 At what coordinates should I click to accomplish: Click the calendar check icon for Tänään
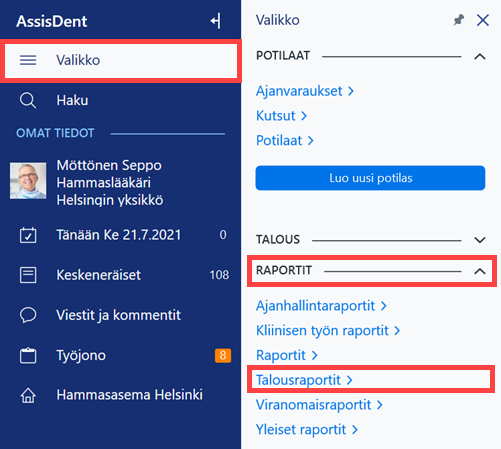[28, 235]
